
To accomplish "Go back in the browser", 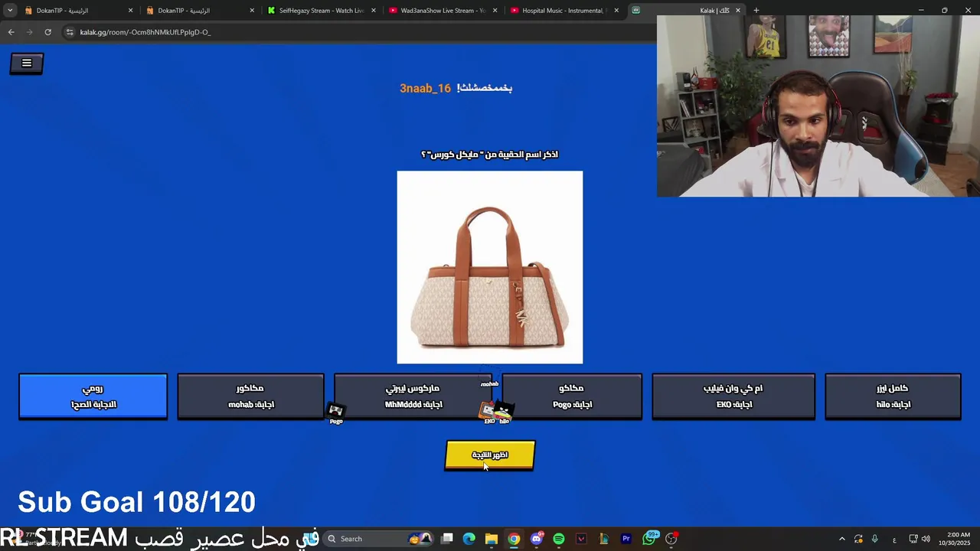I will pyautogui.click(x=11, y=32).
